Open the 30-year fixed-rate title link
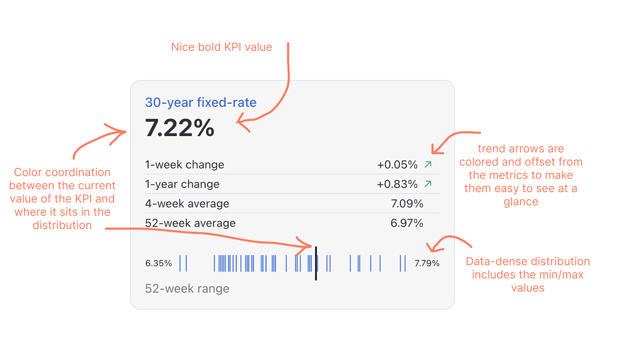Image resolution: width=625 pixels, height=364 pixels. [201, 102]
